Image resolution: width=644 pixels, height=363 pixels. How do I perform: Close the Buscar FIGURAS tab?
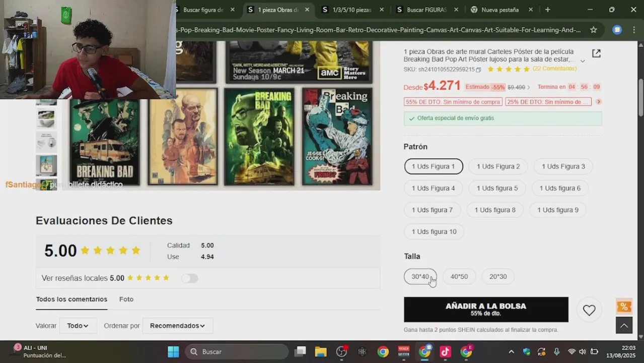click(456, 10)
